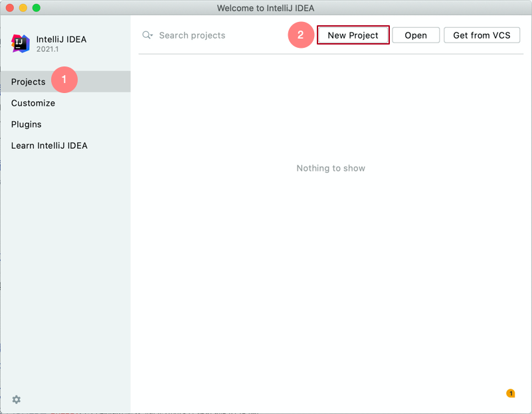Select the Projects tab in sidebar

tap(66, 82)
